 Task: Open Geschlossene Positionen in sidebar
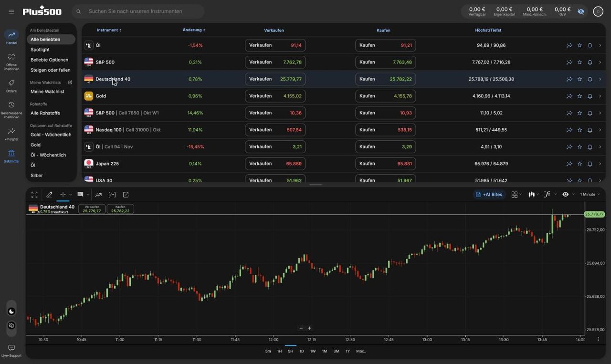tap(11, 110)
